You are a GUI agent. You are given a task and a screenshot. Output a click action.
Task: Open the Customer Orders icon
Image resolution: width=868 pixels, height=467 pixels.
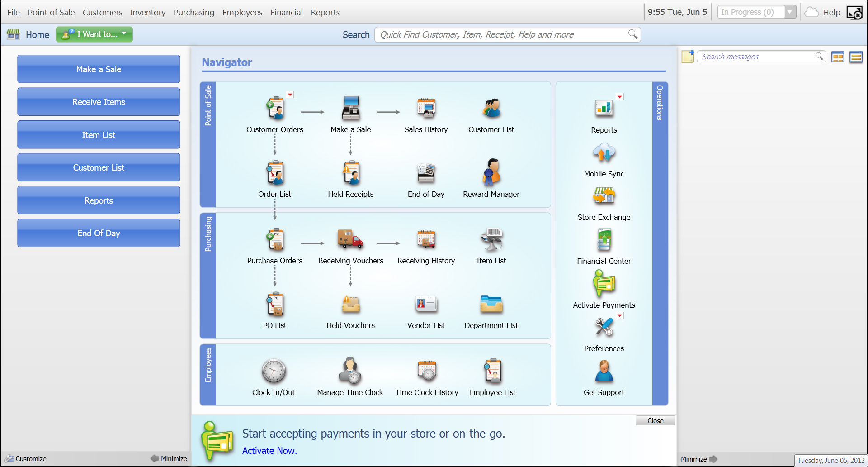[274, 109]
